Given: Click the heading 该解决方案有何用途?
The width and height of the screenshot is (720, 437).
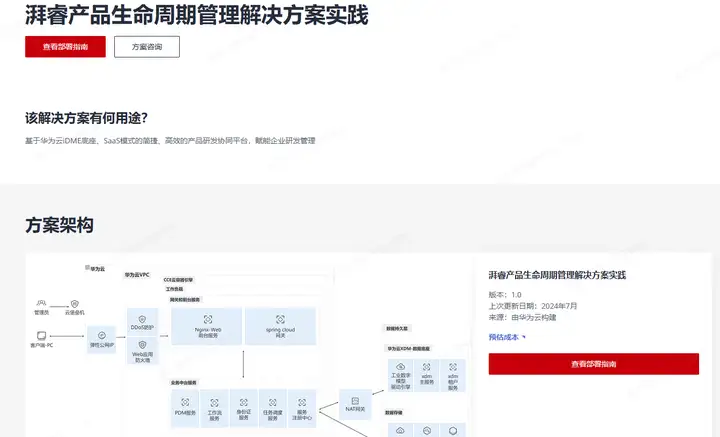Looking at the screenshot, I should pos(86,118).
